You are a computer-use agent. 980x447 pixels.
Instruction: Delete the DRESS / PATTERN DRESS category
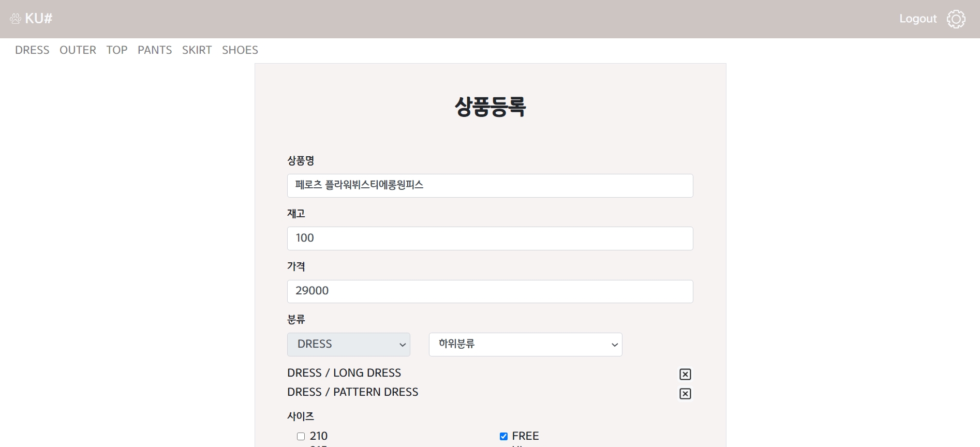point(685,394)
